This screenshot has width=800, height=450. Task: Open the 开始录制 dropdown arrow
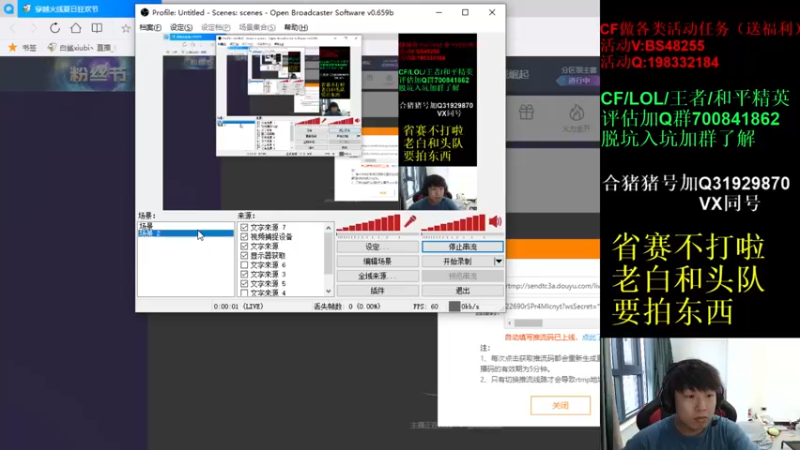point(498,261)
